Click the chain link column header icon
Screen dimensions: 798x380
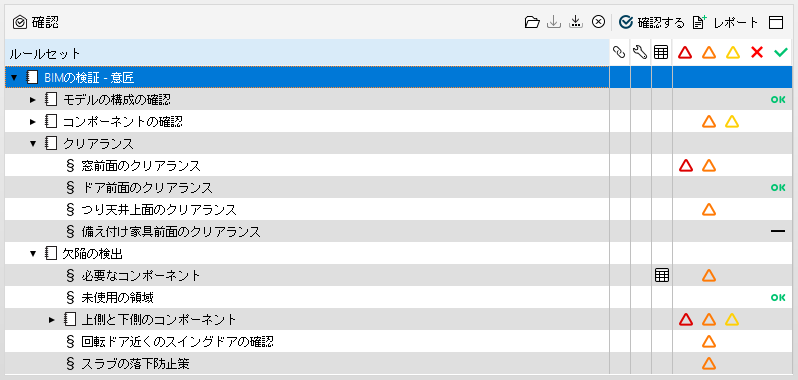(x=619, y=52)
